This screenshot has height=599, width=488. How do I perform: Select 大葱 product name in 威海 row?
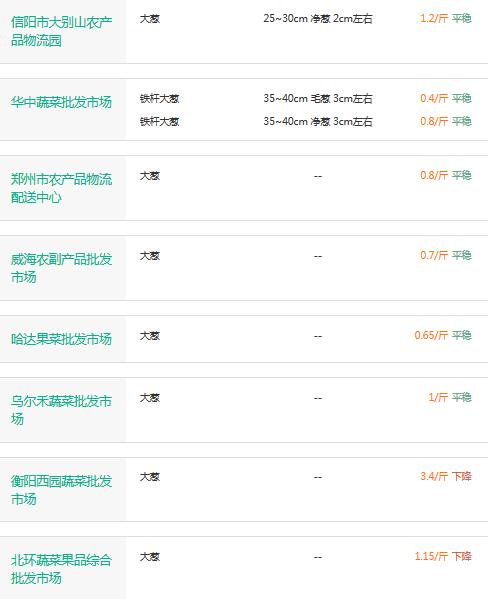[150, 256]
